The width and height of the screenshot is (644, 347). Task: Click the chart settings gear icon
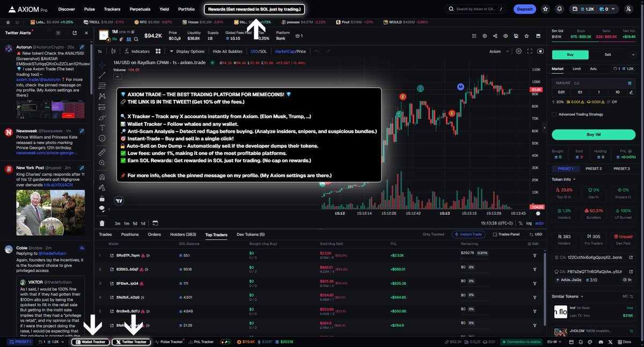tap(518, 52)
